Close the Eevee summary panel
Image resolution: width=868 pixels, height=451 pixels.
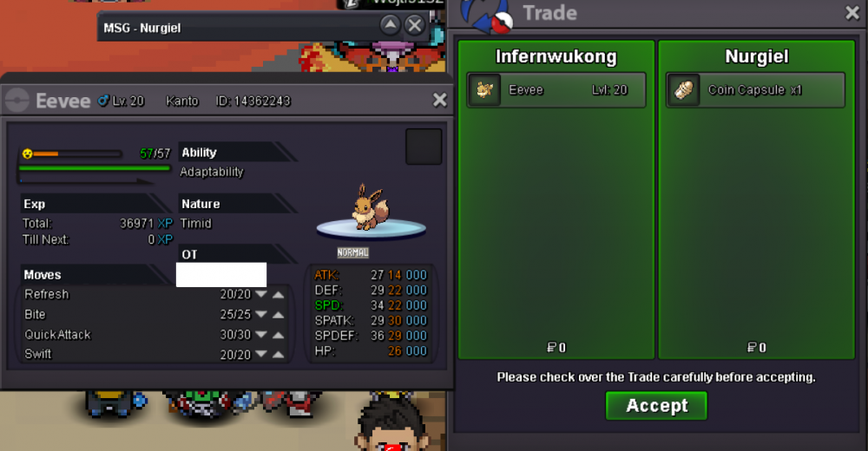point(439,100)
